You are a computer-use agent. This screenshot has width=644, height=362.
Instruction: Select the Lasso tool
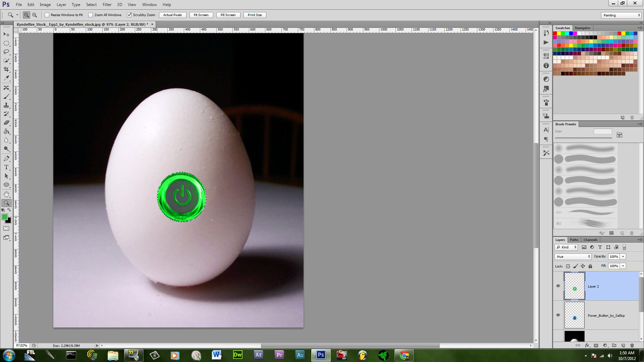pyautogui.click(x=6, y=52)
